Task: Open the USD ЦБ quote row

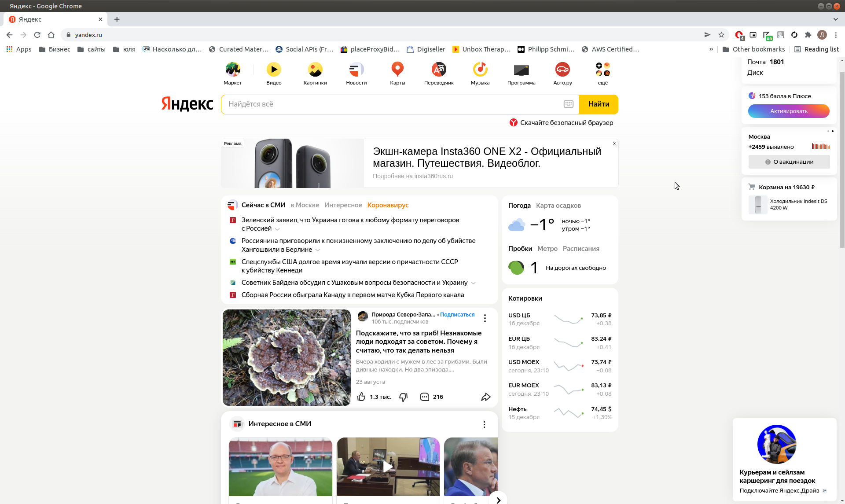Action: [x=560, y=320]
